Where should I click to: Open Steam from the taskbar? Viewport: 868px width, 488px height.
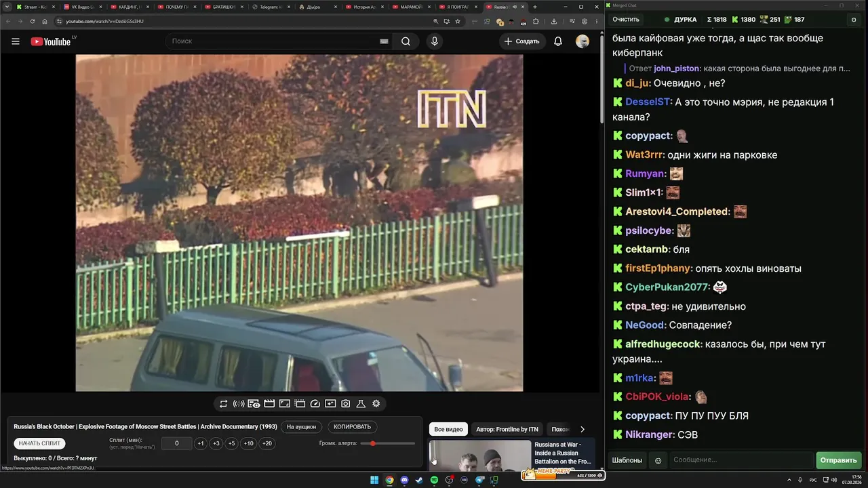(419, 481)
